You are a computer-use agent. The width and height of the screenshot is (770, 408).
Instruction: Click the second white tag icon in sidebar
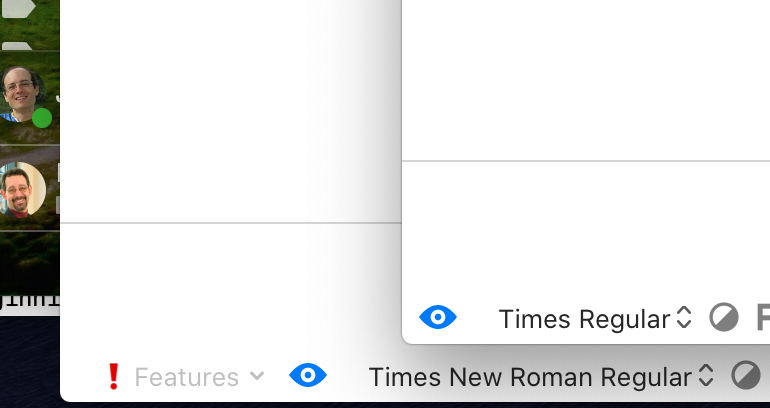[x=20, y=43]
